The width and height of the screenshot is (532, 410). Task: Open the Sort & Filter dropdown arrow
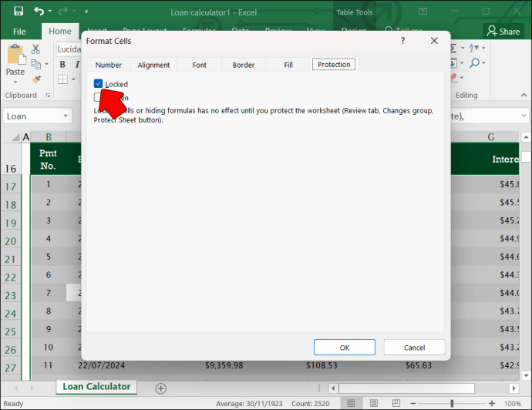[484, 48]
